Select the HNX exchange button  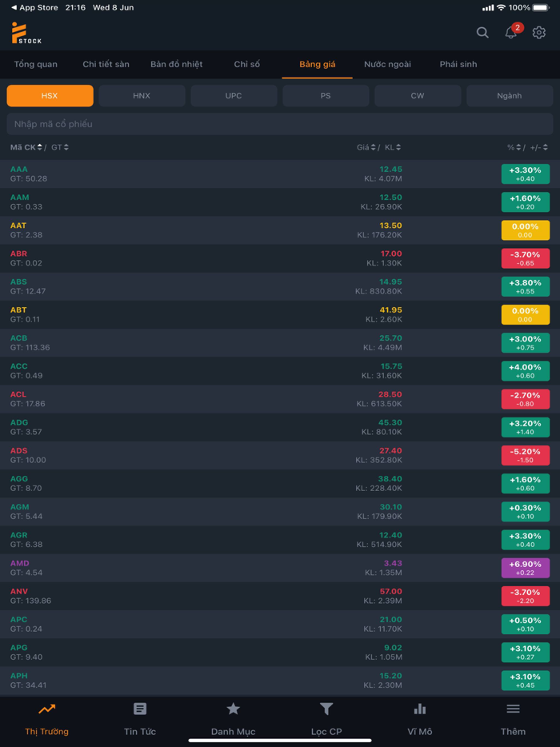coord(142,96)
